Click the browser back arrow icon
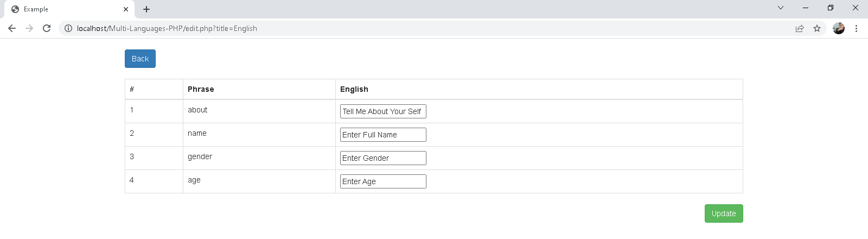Image resolution: width=868 pixels, height=239 pixels. point(12,28)
